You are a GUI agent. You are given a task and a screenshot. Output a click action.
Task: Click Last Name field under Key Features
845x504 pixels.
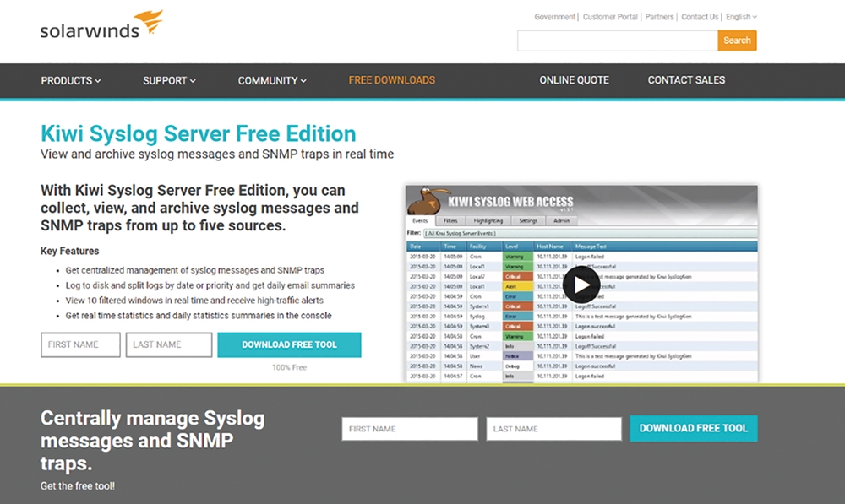[169, 344]
